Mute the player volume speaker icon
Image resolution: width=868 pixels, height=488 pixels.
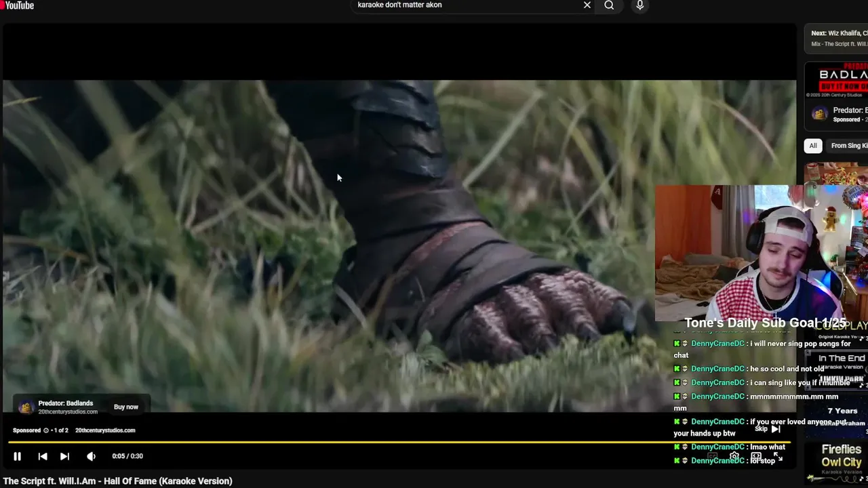click(91, 456)
